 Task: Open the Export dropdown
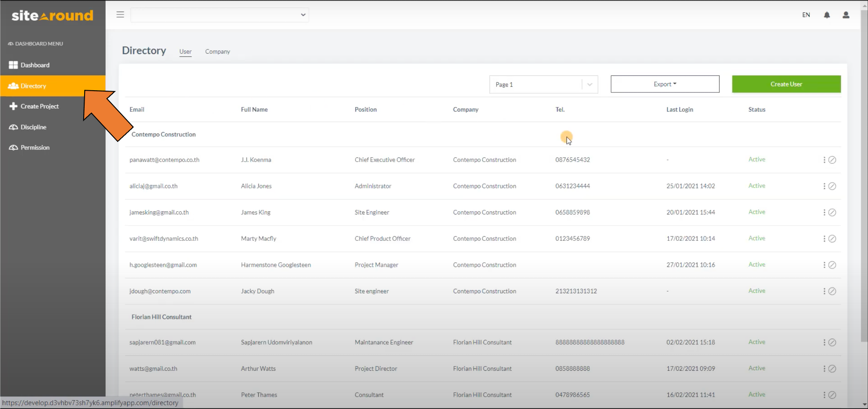(x=664, y=84)
